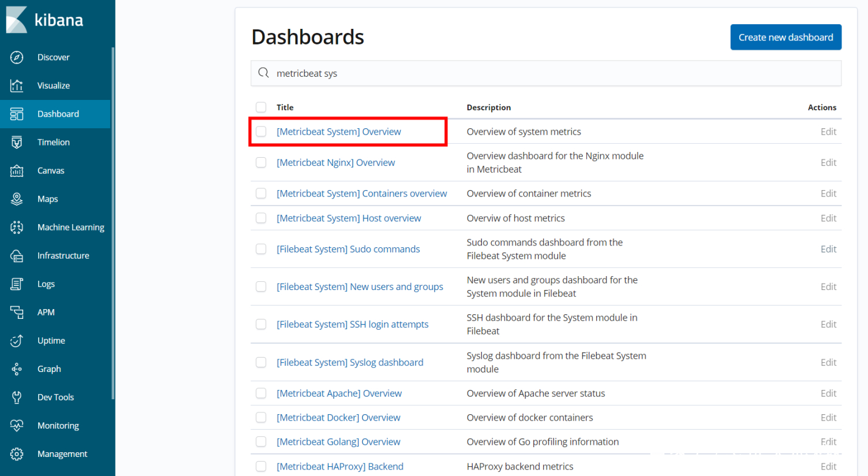
Task: Click the Infrastructure icon
Action: tap(17, 255)
